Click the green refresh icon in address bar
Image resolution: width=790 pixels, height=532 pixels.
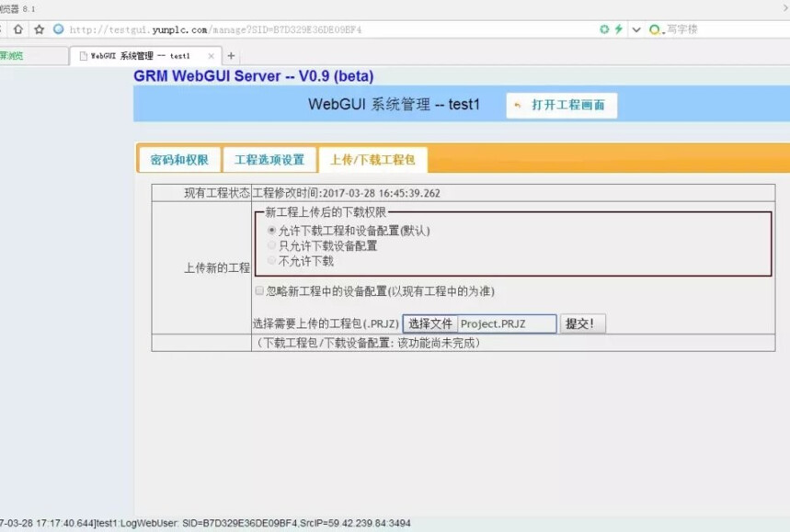tap(604, 29)
